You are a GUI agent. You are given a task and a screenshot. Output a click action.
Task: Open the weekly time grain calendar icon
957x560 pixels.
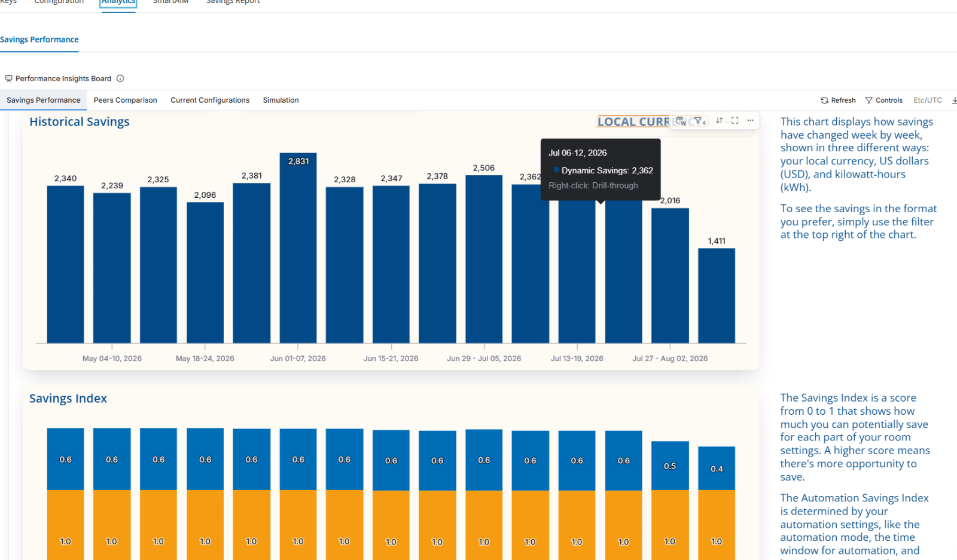click(681, 121)
